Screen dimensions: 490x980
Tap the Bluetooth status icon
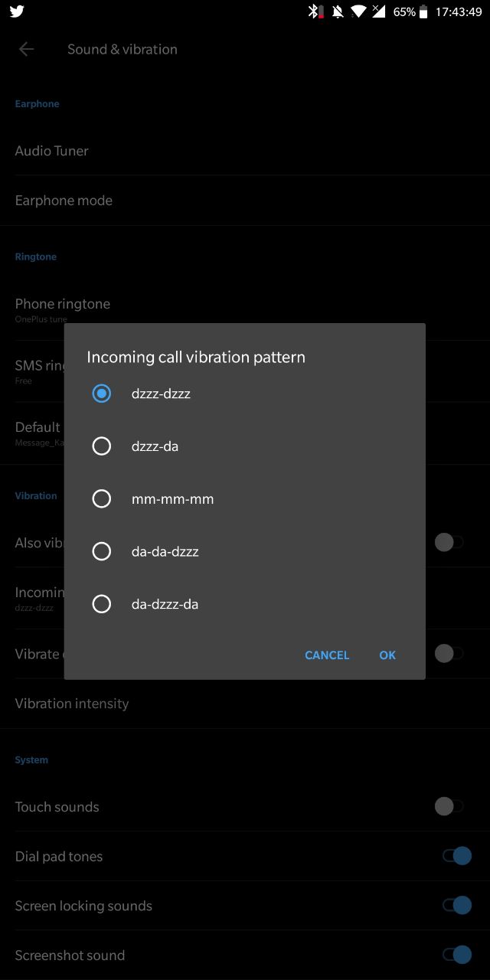point(314,11)
